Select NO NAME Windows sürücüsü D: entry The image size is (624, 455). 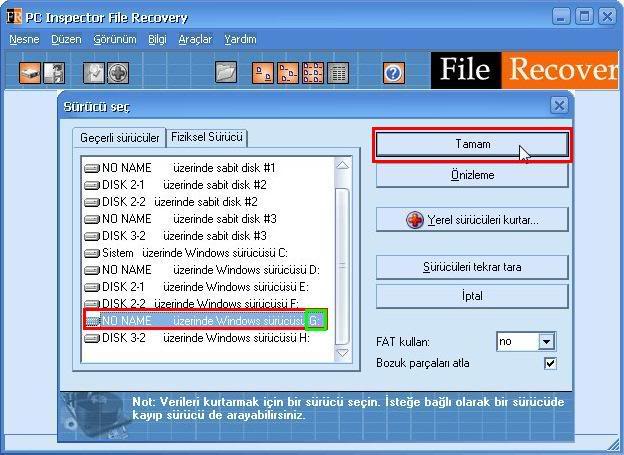tap(202, 270)
